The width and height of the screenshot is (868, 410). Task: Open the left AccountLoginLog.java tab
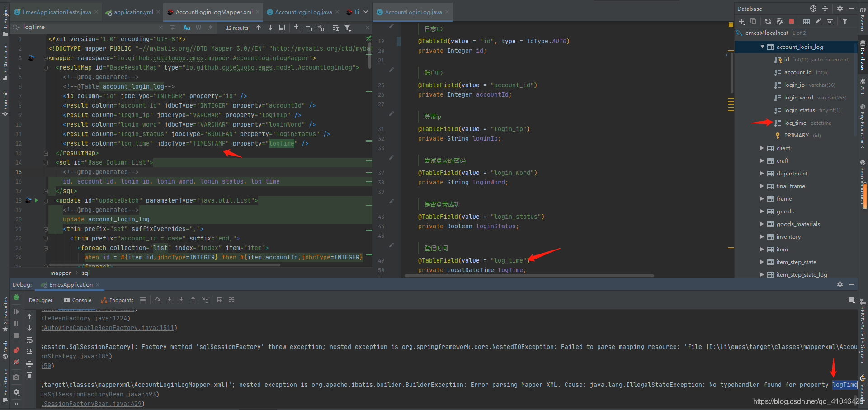[x=303, y=12]
